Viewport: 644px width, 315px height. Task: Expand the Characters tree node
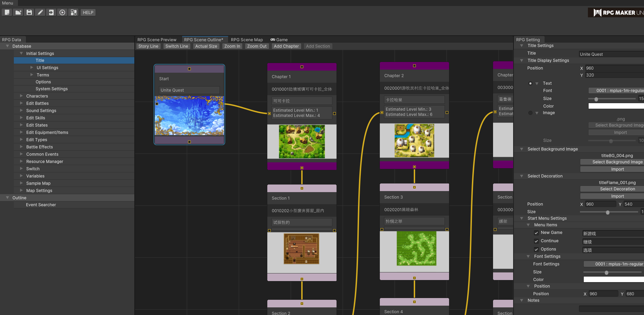(21, 96)
